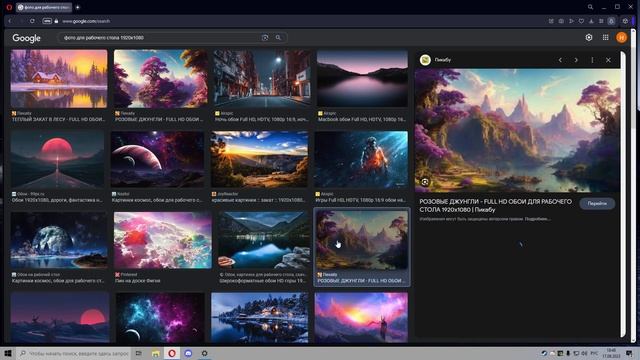
Task: Open the downloads arrow icon
Action: [591, 21]
